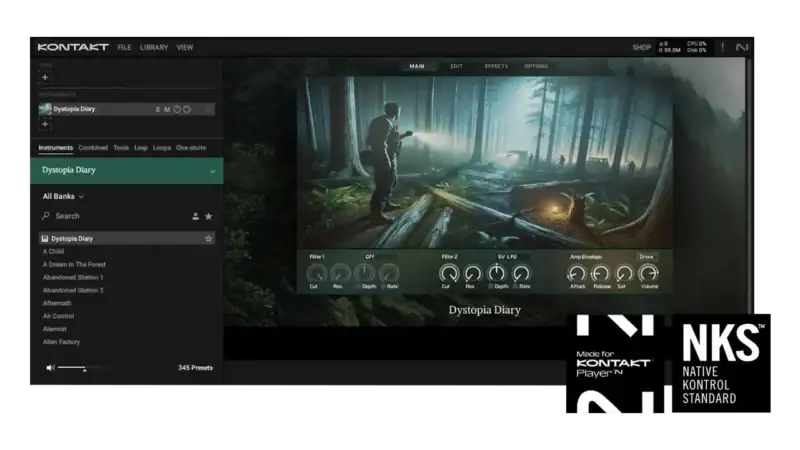800x450 pixels.
Task: Click the Filter 1 Cut knob
Action: (316, 273)
